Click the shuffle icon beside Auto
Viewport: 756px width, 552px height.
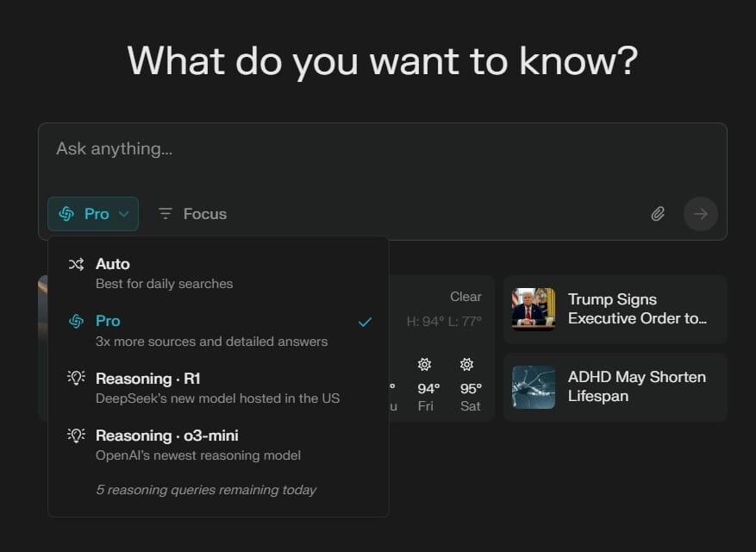click(x=76, y=264)
